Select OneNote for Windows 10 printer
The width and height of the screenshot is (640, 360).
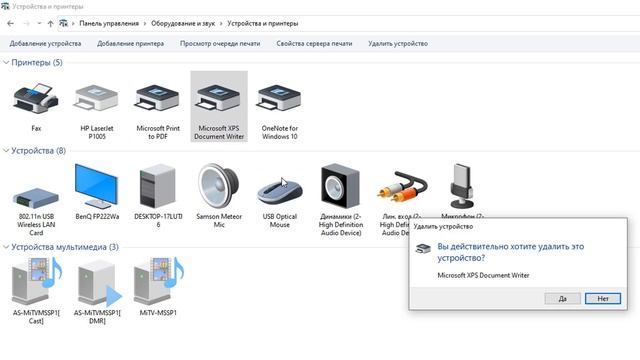[x=279, y=99]
